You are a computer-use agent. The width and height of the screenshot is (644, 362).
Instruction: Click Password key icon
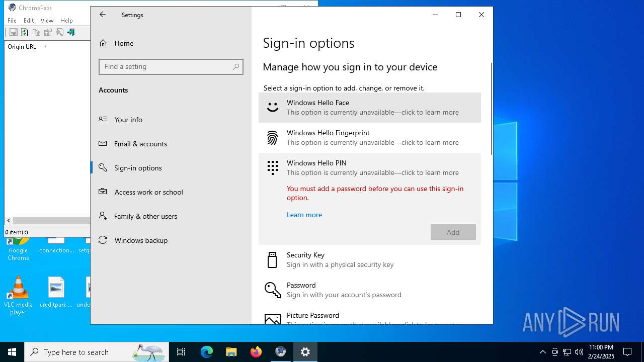pos(272,290)
